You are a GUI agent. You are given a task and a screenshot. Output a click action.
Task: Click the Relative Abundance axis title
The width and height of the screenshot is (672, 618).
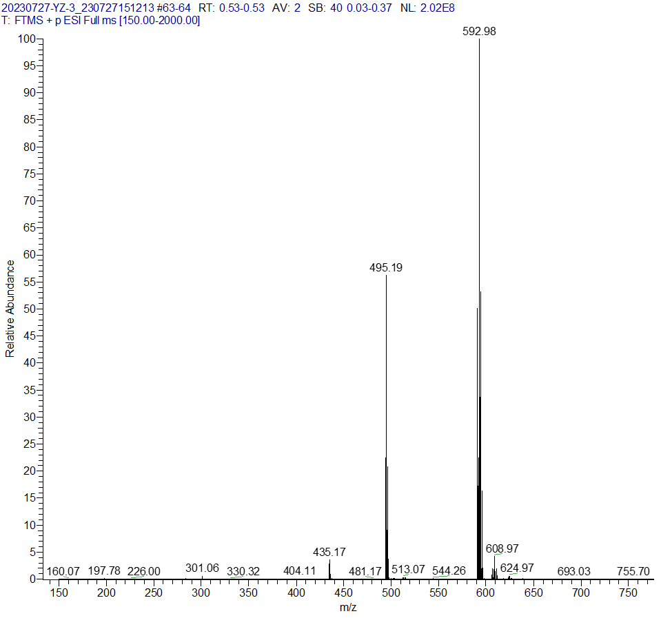[10, 309]
